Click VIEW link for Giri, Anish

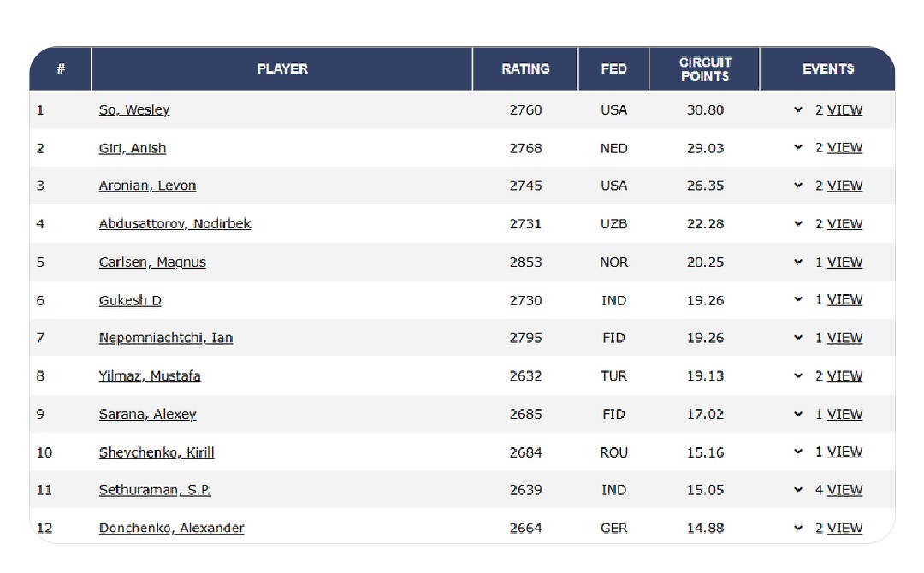pos(844,148)
